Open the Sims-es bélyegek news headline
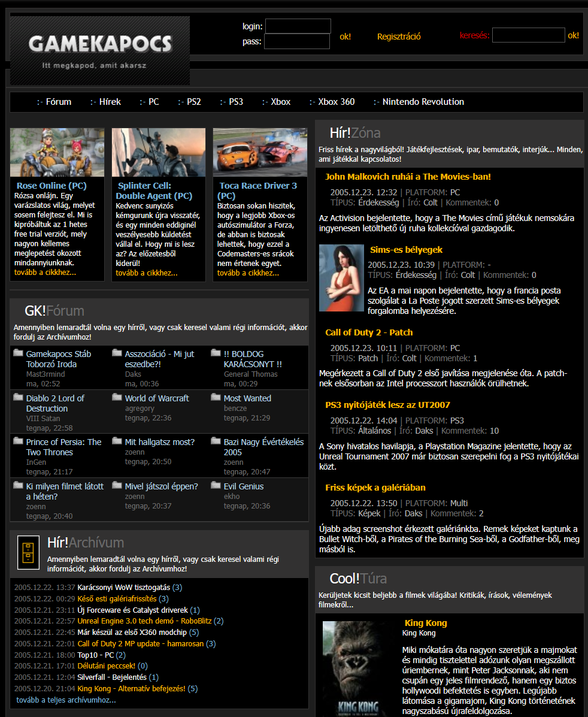The image size is (588, 717). coord(406,250)
